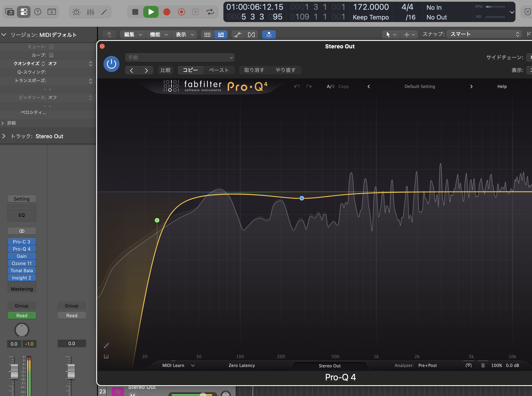
Task: Toggle the cycle loop icon
Action: pos(210,12)
